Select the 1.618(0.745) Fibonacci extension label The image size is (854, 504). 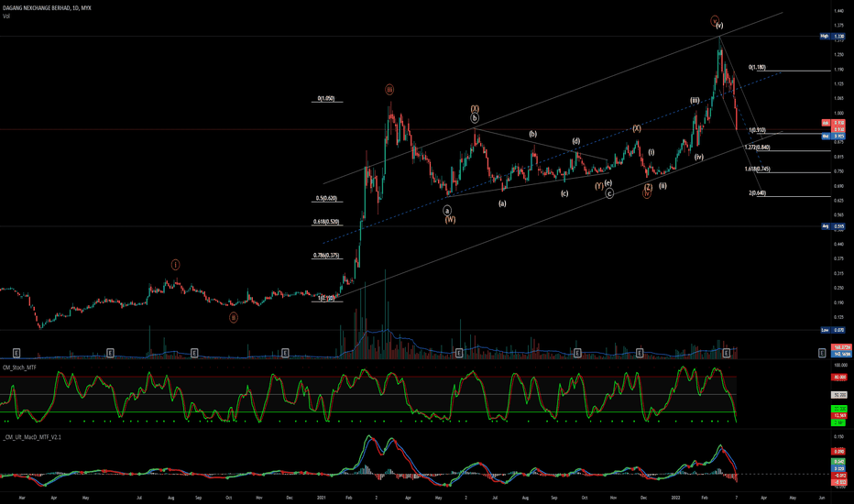coord(757,169)
